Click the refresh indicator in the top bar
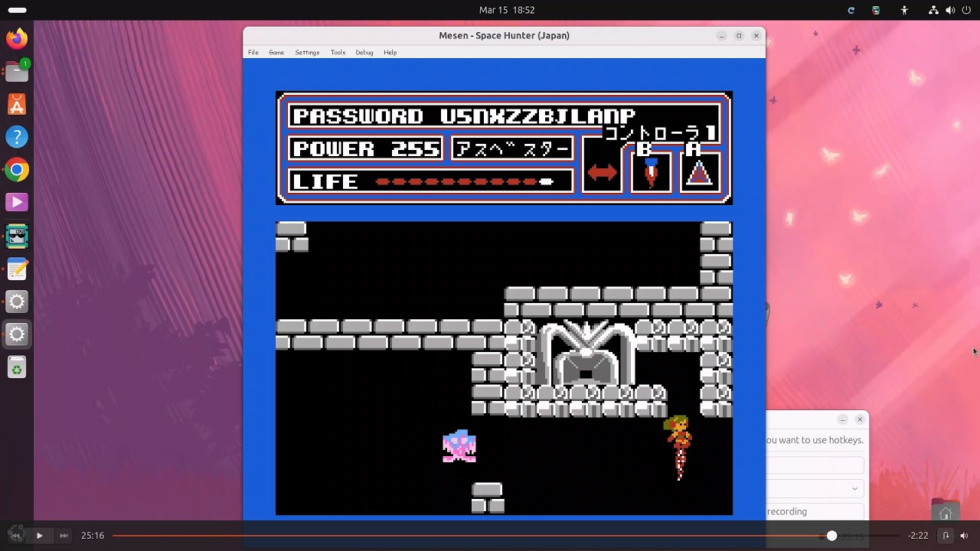 coord(851,10)
